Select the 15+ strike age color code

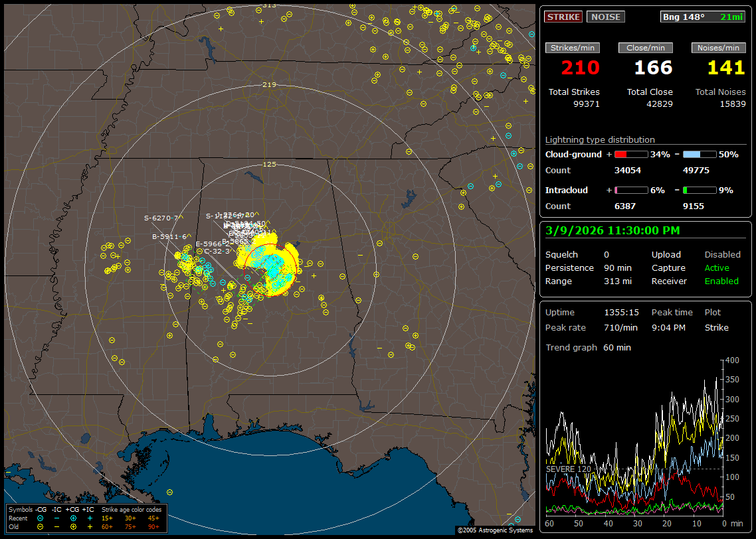(x=106, y=518)
